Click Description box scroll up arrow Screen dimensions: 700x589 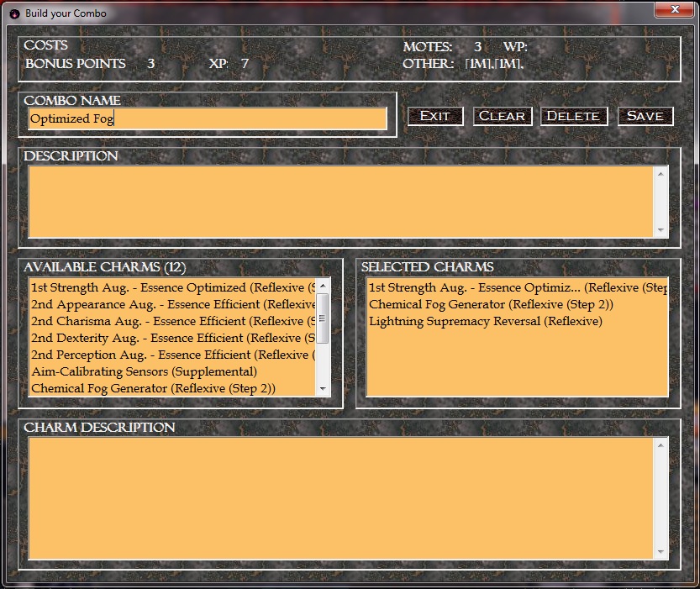coord(661,174)
